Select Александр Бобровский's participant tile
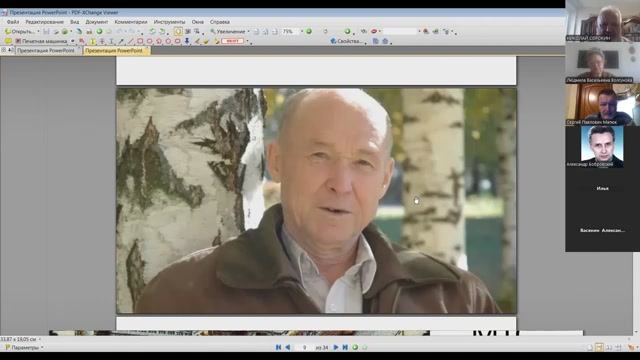Viewport: 640px width, 360px height. click(602, 147)
